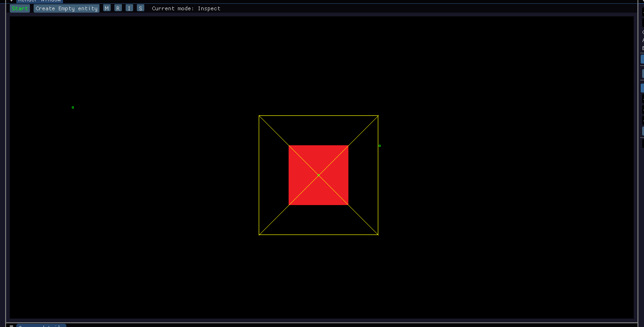The image size is (644, 327).
Task: Select the red square entity
Action: pyautogui.click(x=318, y=175)
